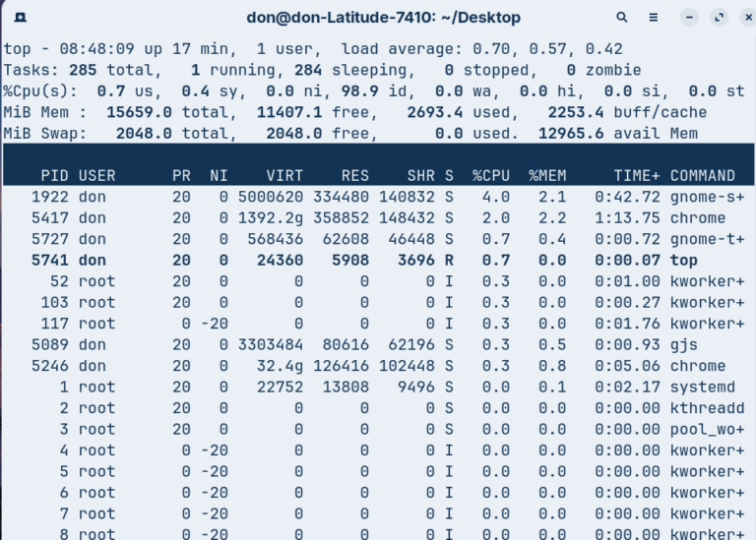756x540 pixels.
Task: Click the gnome-t+ command name
Action: coord(708,239)
